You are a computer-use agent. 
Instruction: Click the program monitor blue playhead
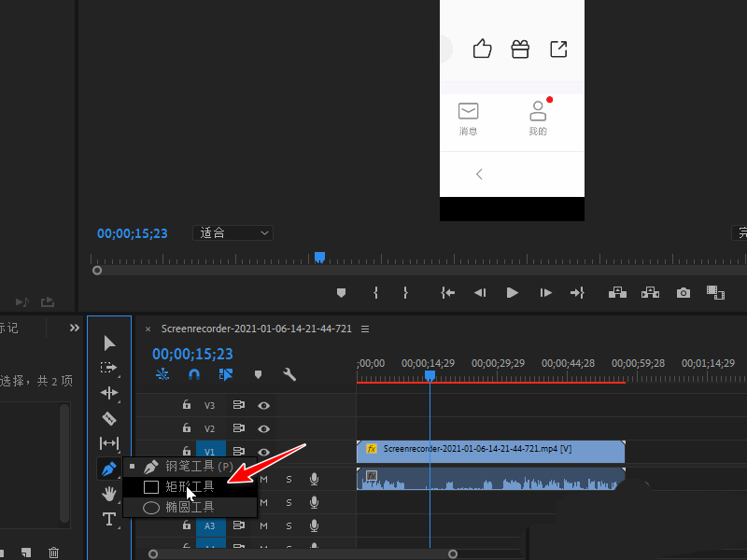(319, 257)
